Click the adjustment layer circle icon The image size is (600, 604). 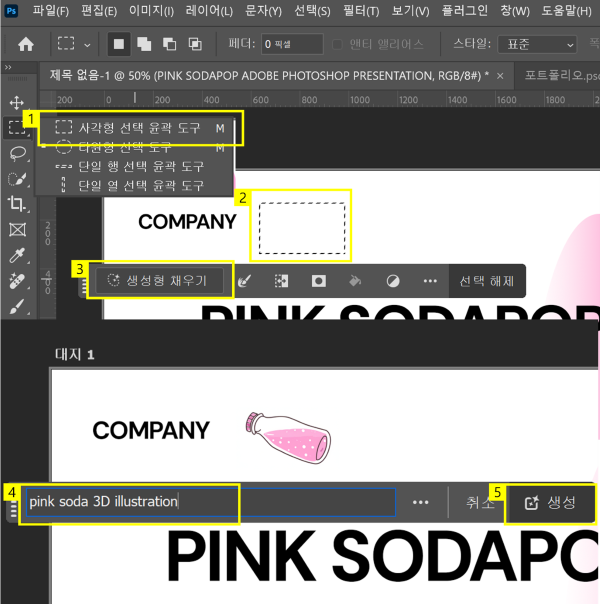(x=393, y=281)
